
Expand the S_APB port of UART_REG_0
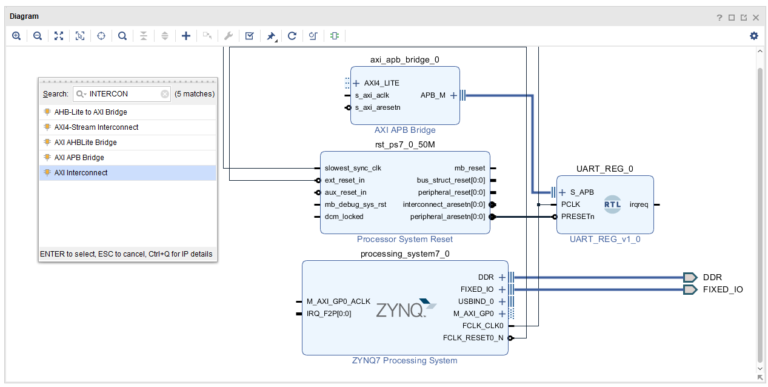pos(562,193)
